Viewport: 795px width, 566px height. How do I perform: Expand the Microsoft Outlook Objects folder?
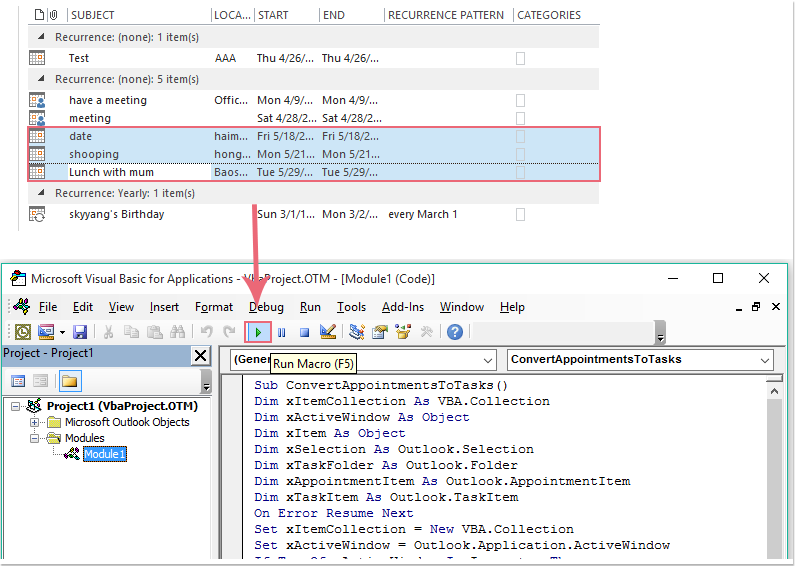(x=36, y=422)
